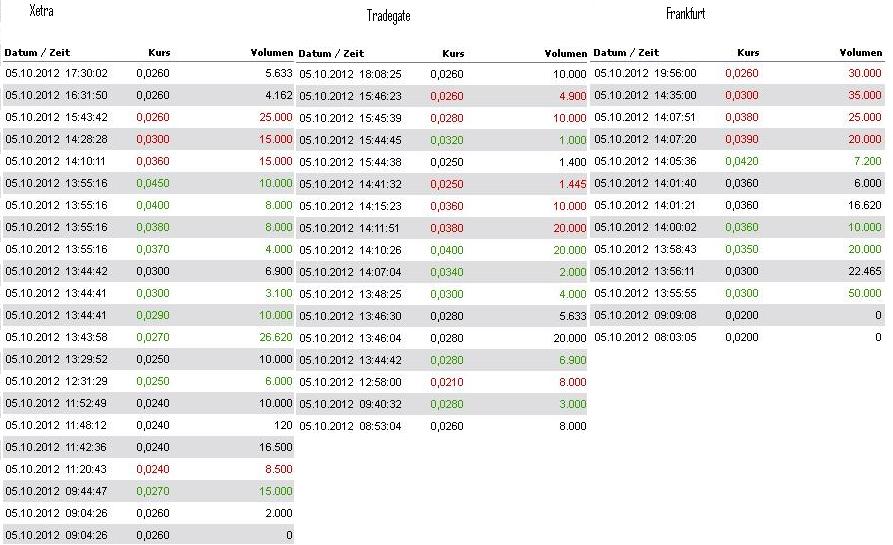Viewport: 893px width, 545px height.
Task: Select Frankfurt price value 0,0420
Action: pos(742,161)
